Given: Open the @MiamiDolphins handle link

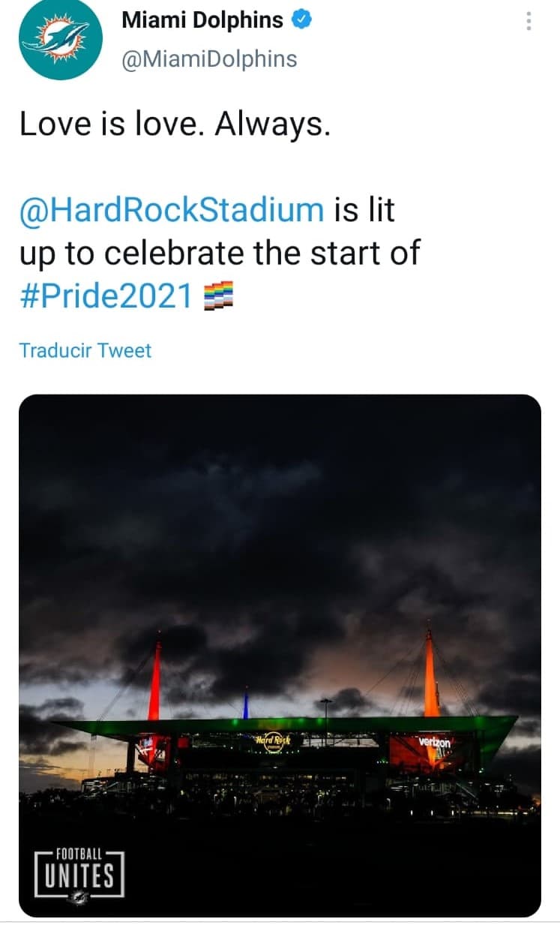Looking at the screenshot, I should pyautogui.click(x=209, y=59).
